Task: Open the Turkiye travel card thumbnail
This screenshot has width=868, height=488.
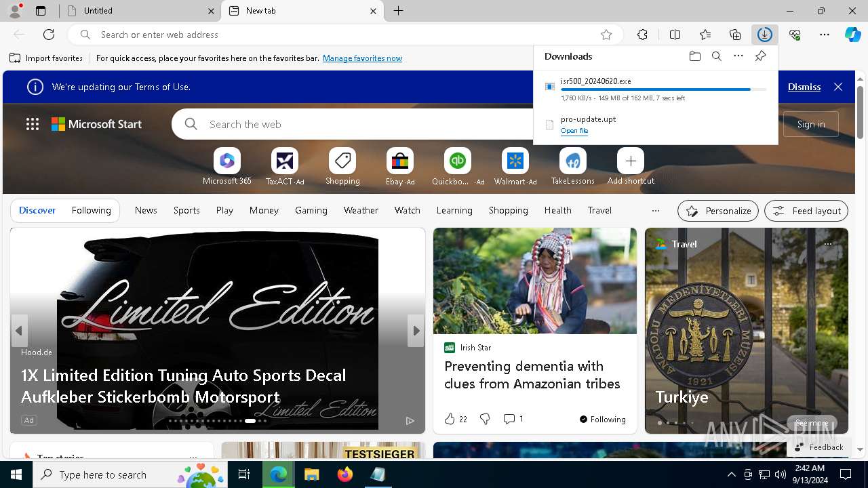Action: pos(747,330)
